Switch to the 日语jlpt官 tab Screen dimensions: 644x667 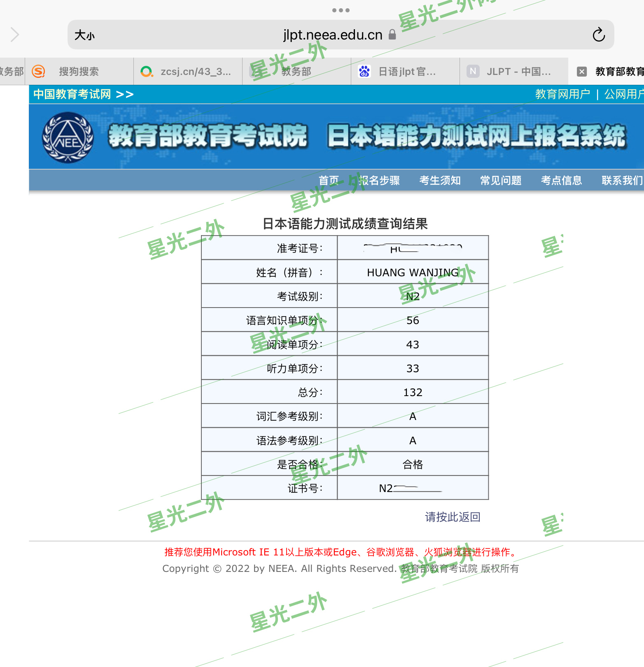pos(406,72)
